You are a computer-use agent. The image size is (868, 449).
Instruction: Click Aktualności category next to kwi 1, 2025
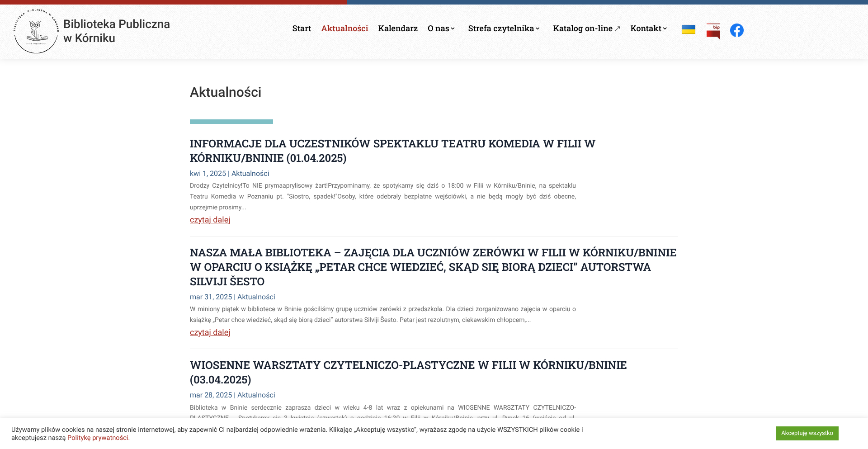(x=250, y=174)
